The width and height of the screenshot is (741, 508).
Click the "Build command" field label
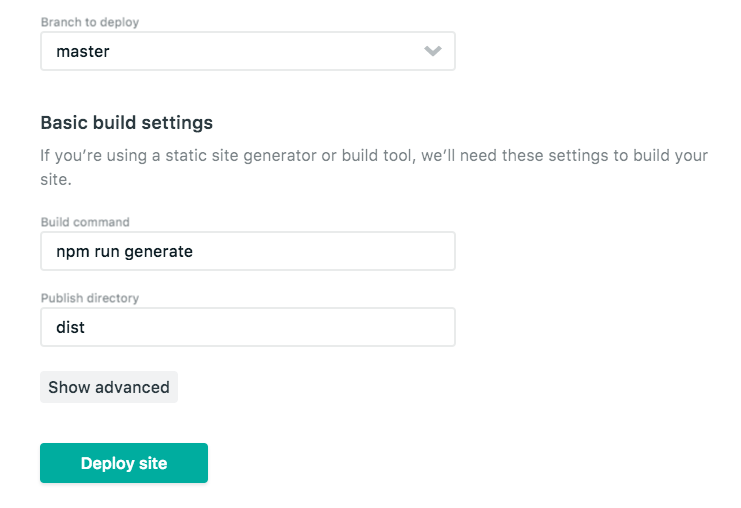tap(85, 222)
